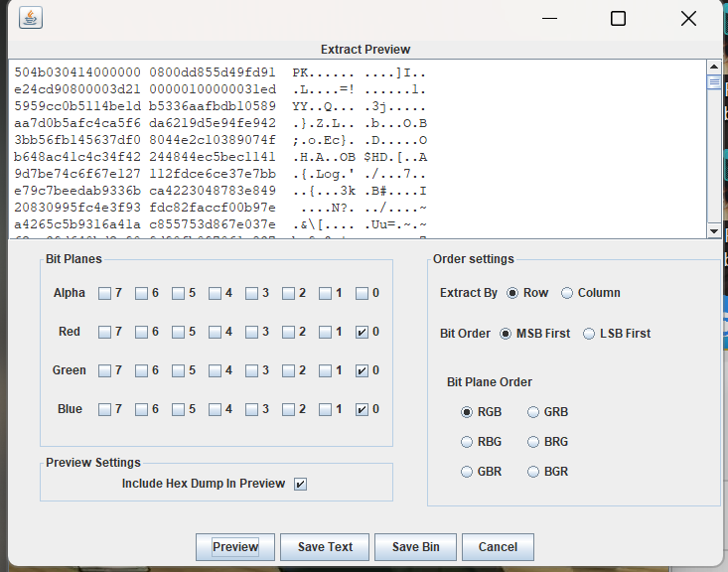Screen dimensions: 728x572
Task: Enable the Red bit plane 7 checkbox
Action: point(105,332)
